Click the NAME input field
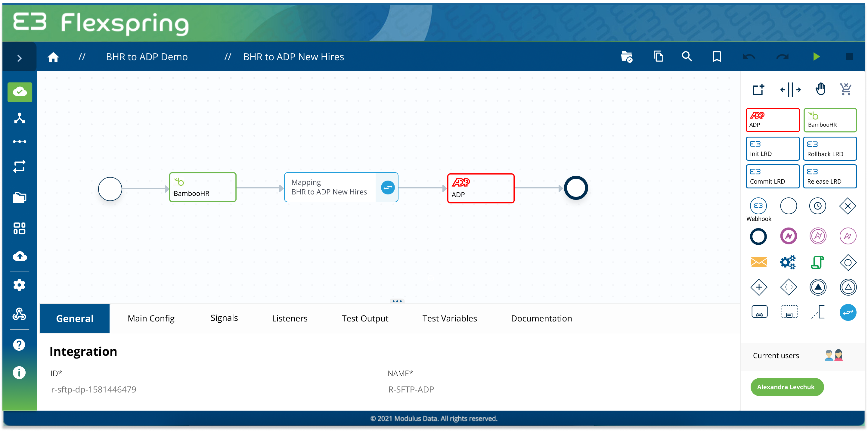The image size is (868, 431). (429, 389)
